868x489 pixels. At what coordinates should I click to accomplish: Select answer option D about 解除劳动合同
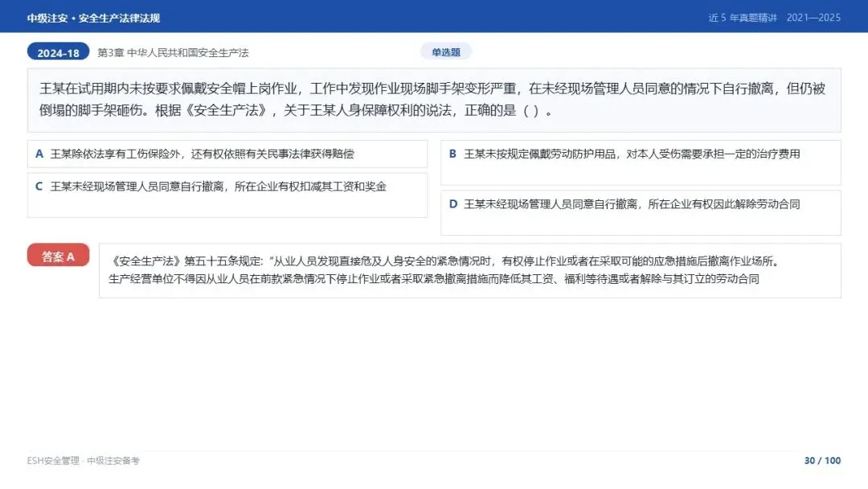641,212
